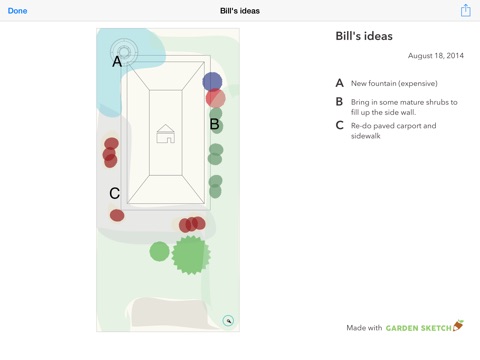Tap the August 18, 2014 date
The height and width of the screenshot is (360, 480).
coord(436,56)
